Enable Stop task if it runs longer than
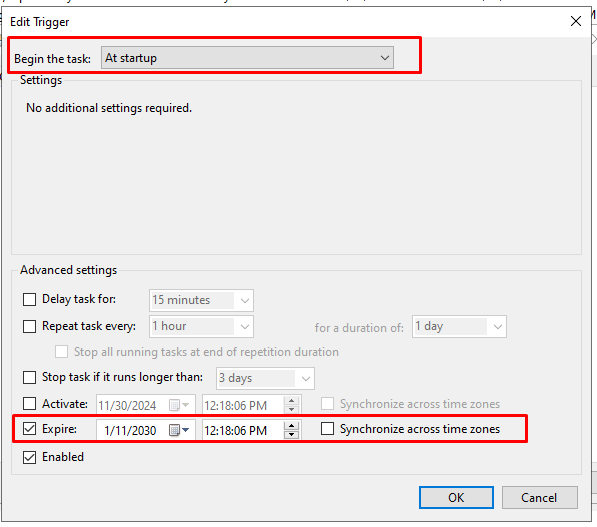 [29, 377]
